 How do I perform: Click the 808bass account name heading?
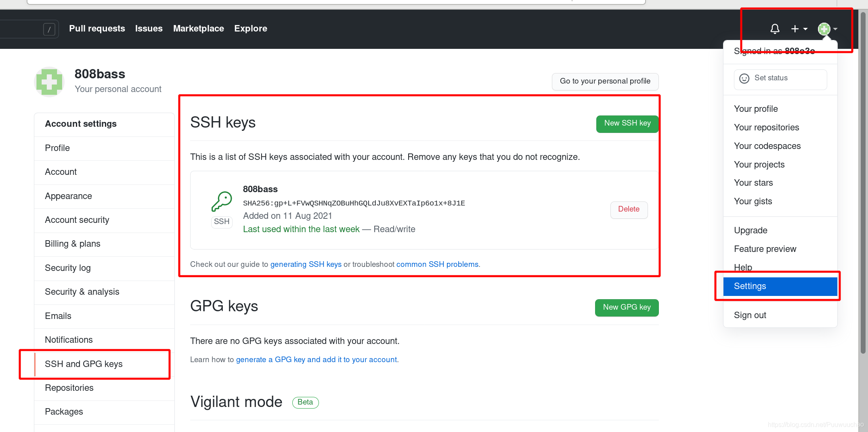pos(100,74)
